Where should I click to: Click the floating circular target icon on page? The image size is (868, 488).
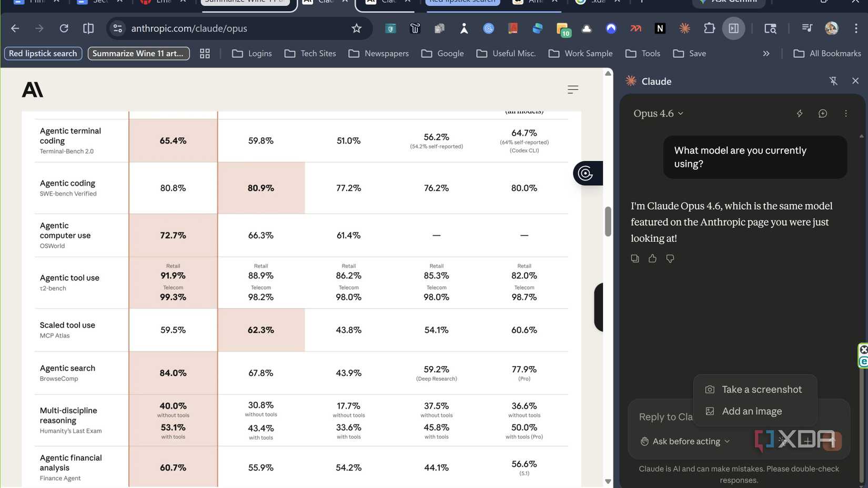pyautogui.click(x=586, y=174)
